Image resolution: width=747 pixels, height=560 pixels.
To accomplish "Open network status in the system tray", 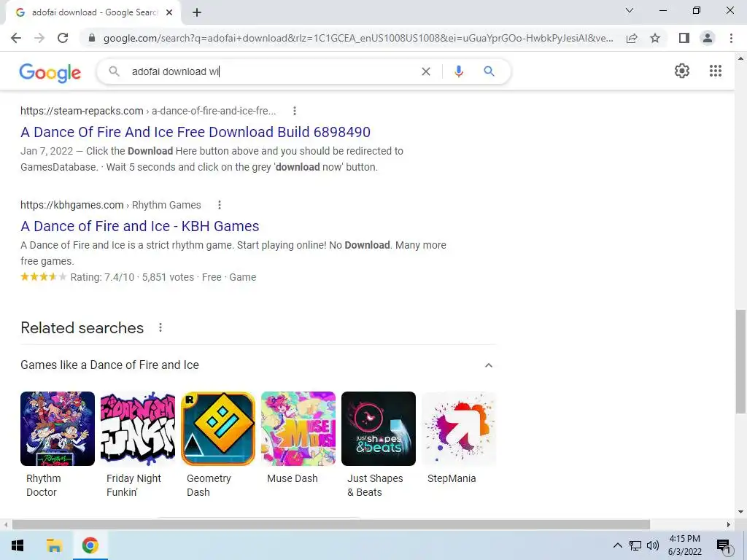I will 635,545.
